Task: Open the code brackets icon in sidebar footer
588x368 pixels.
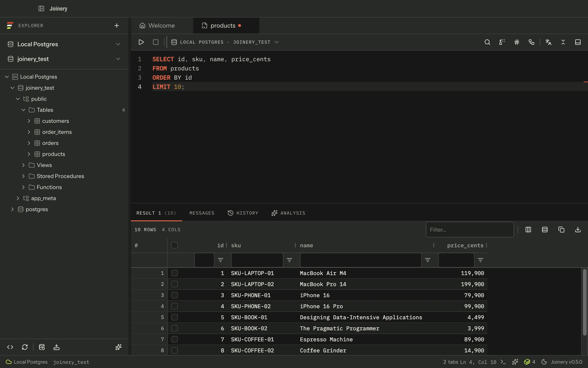Action: pos(10,347)
